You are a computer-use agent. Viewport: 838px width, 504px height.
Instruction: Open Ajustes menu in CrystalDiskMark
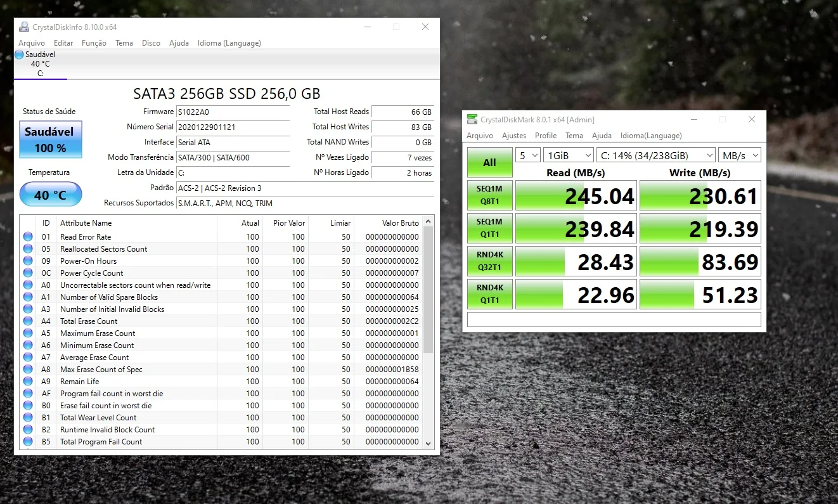[514, 136]
